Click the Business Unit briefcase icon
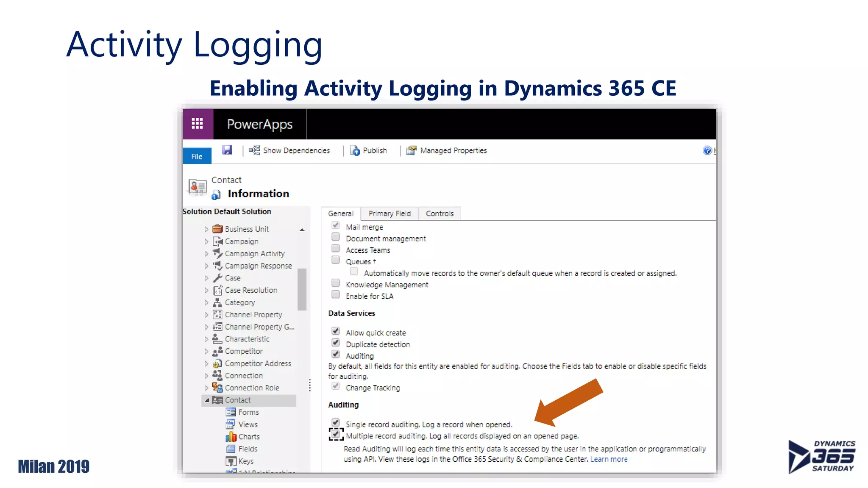This screenshot has width=868, height=488. tap(217, 229)
